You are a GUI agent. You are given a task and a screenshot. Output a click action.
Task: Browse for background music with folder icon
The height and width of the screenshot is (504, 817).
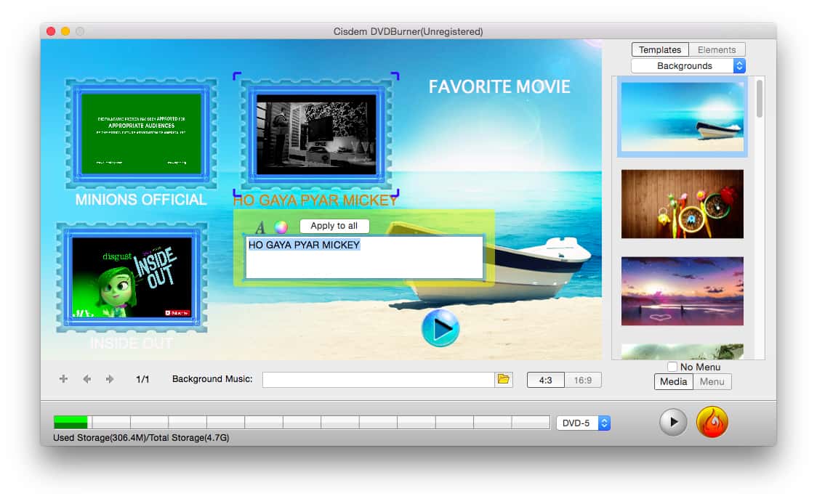click(x=503, y=379)
